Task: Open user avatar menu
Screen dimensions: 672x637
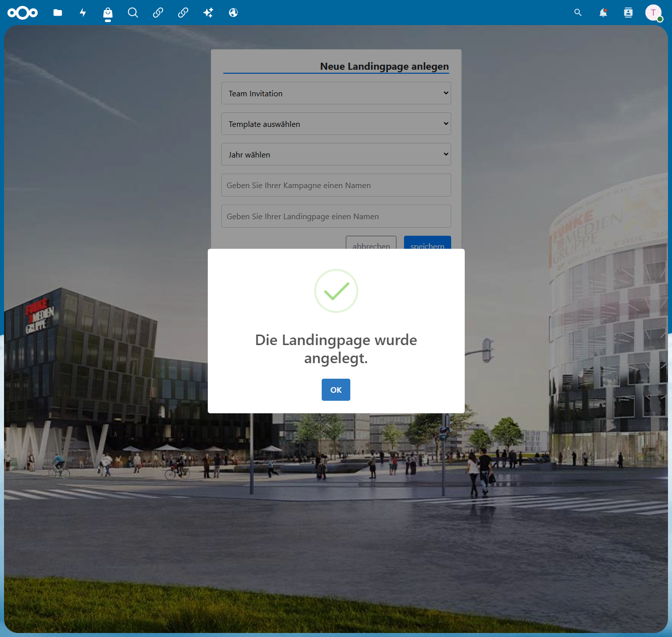Action: pyautogui.click(x=653, y=13)
